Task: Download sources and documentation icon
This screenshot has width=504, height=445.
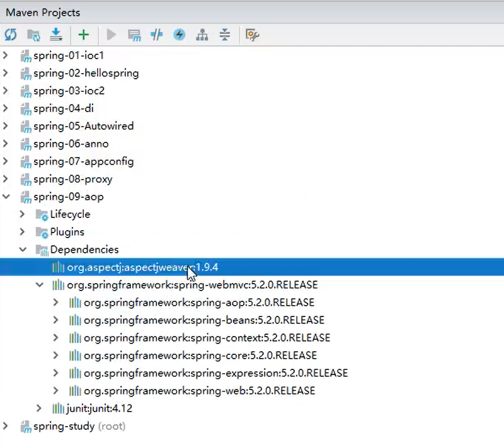Action: 56,35
